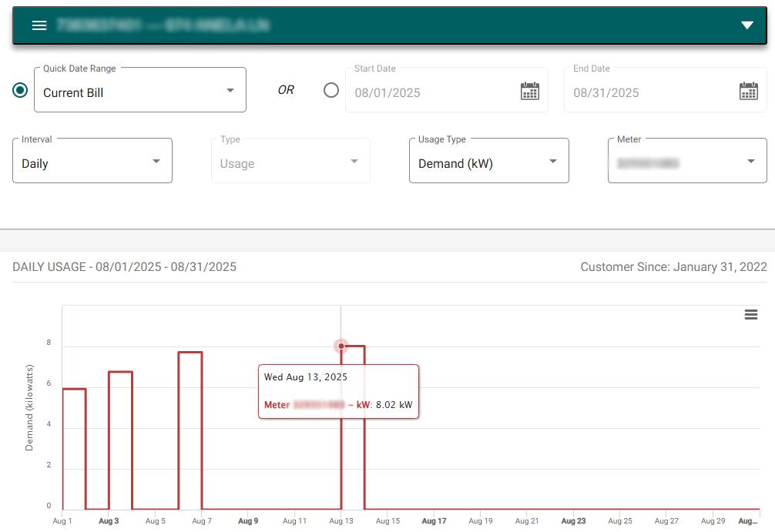The image size is (775, 532).
Task: Click the Aug 1 demand bar
Action: click(74, 449)
